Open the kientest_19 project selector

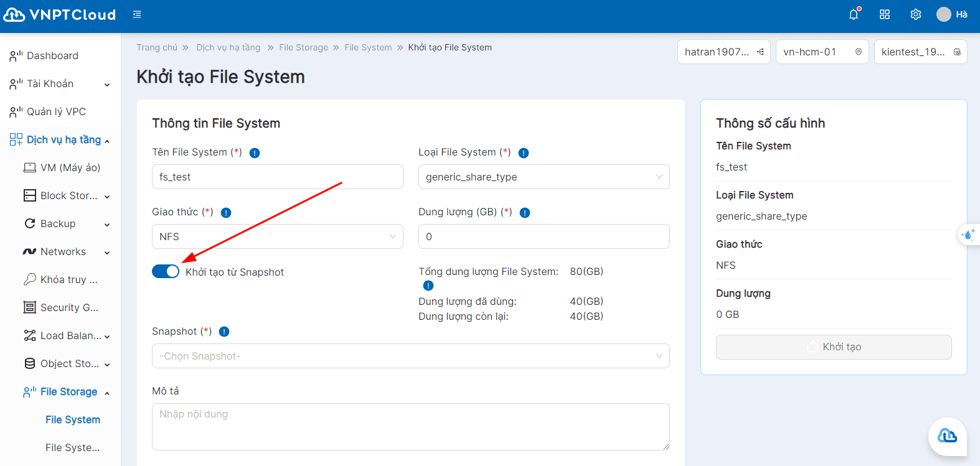coord(921,52)
